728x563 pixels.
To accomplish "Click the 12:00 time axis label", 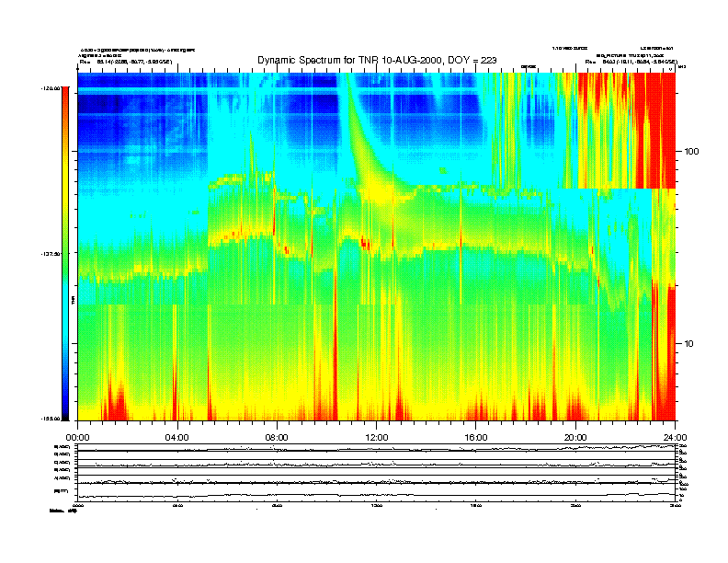I will (377, 438).
